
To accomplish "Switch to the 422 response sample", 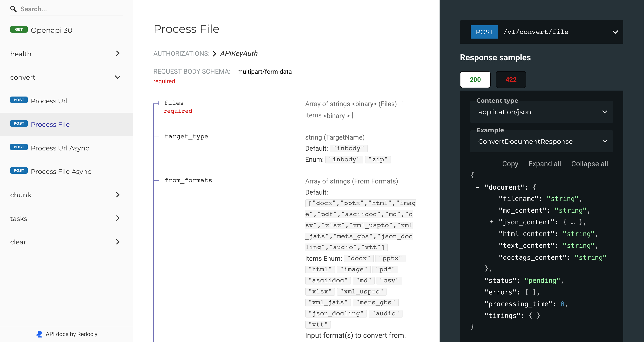I will pos(511,79).
